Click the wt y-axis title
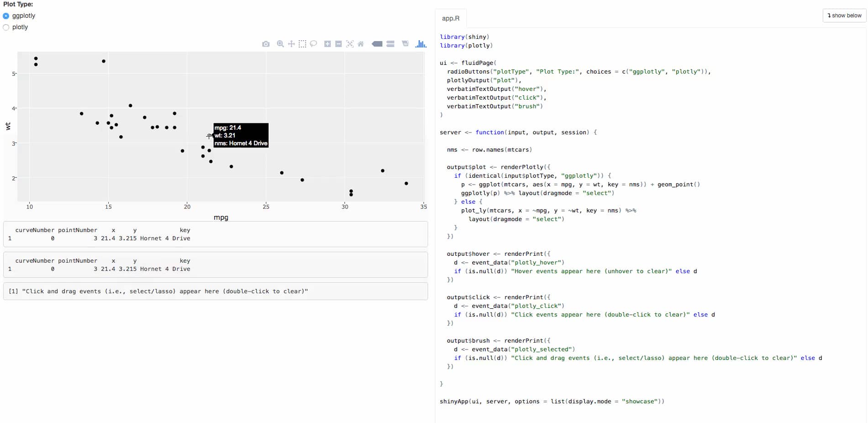This screenshot has width=868, height=423. tap(8, 126)
